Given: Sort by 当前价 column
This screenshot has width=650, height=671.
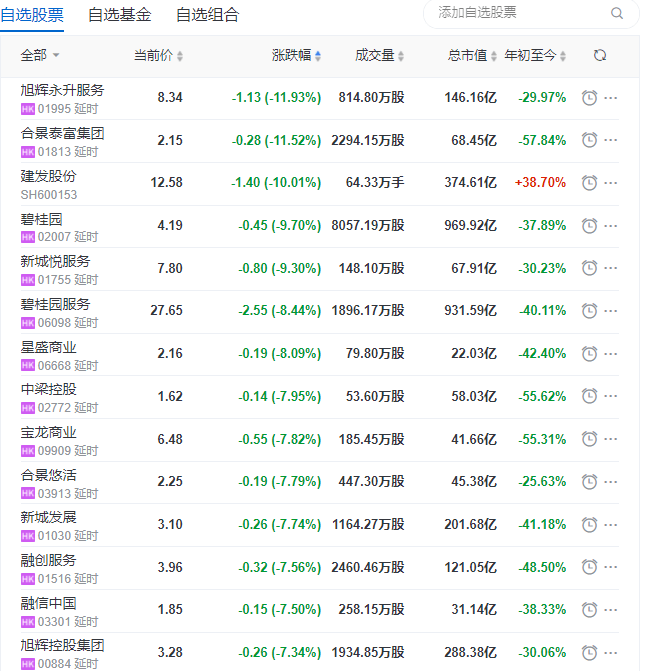Looking at the screenshot, I should click(158, 56).
